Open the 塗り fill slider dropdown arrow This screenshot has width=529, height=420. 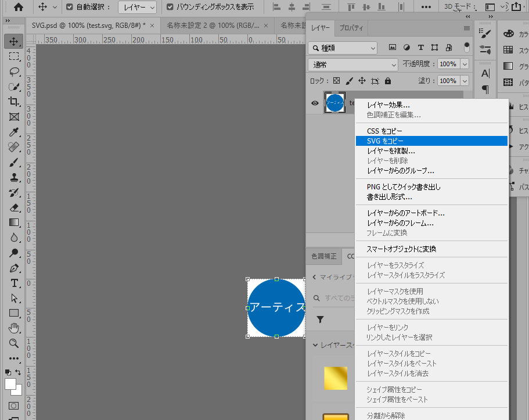point(465,81)
